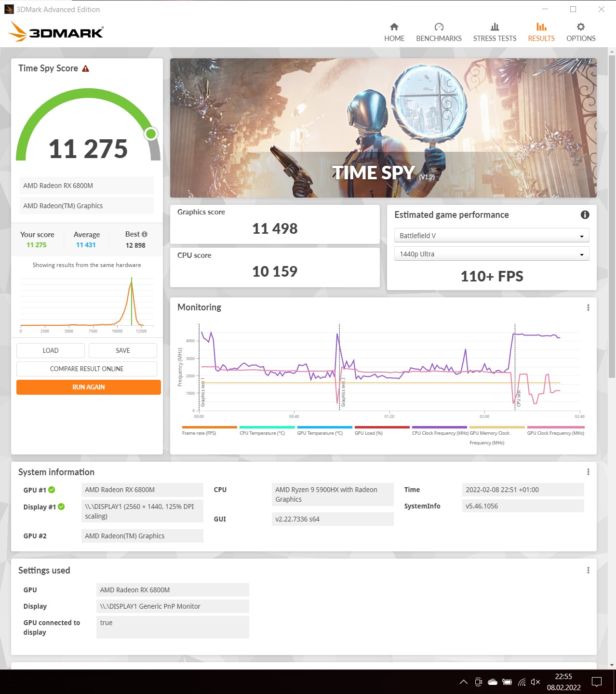Viewport: 616px width, 694px height.
Task: Click the LOAD button
Action: 51,350
